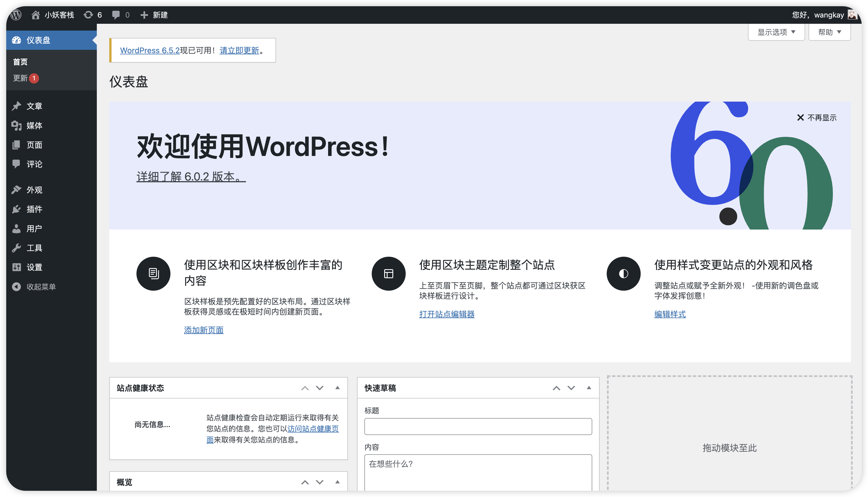Image resolution: width=868 pixels, height=497 pixels.
Task: Select 文章 posts in the sidebar
Action: (34, 106)
